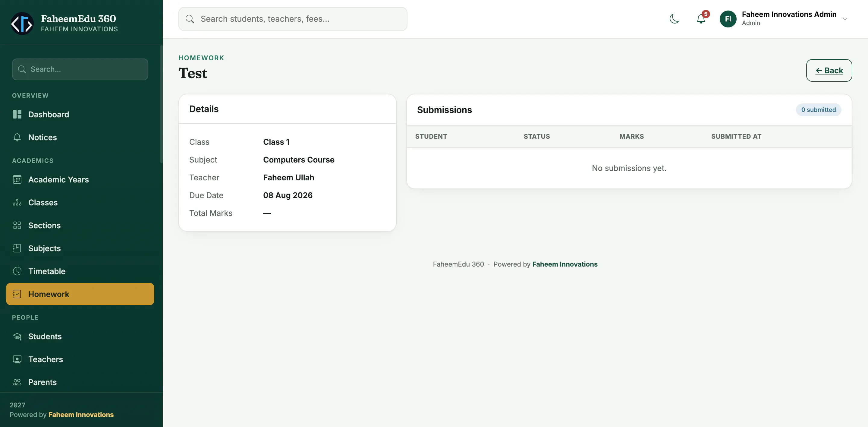Viewport: 868px width, 427px height.
Task: Click the Timetable clock icon
Action: coord(17,271)
